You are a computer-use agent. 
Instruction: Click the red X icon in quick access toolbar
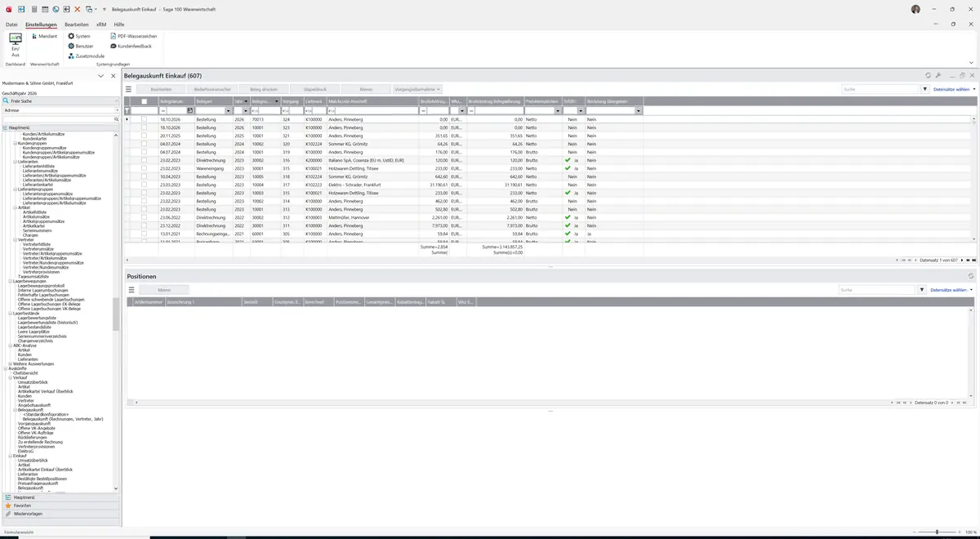[x=78, y=9]
